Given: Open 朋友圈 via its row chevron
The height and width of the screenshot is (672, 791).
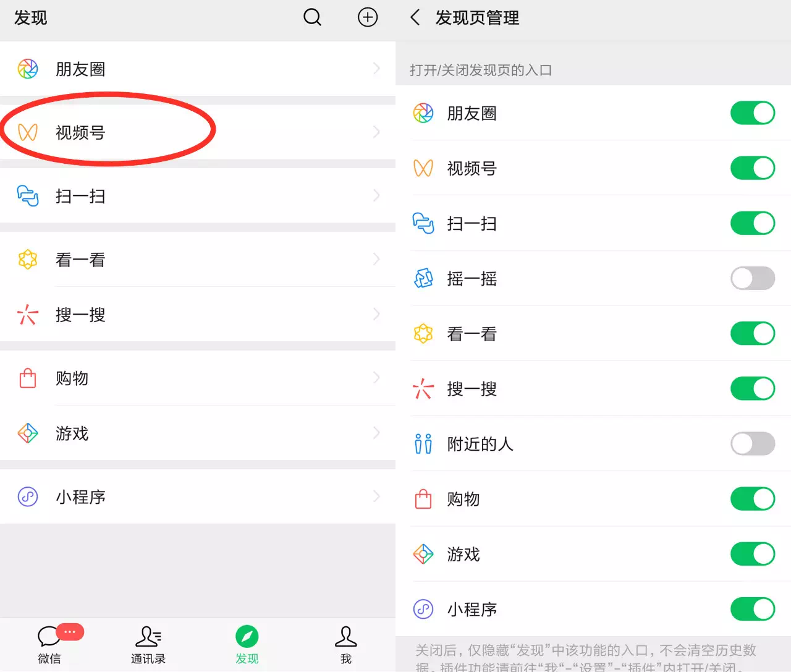Looking at the screenshot, I should click(x=377, y=69).
